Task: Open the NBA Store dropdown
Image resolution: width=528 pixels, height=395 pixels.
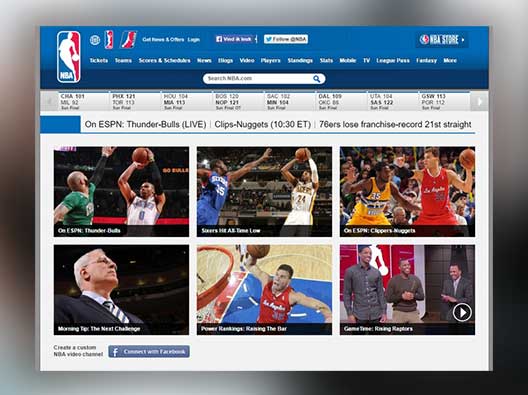Action: (442, 40)
